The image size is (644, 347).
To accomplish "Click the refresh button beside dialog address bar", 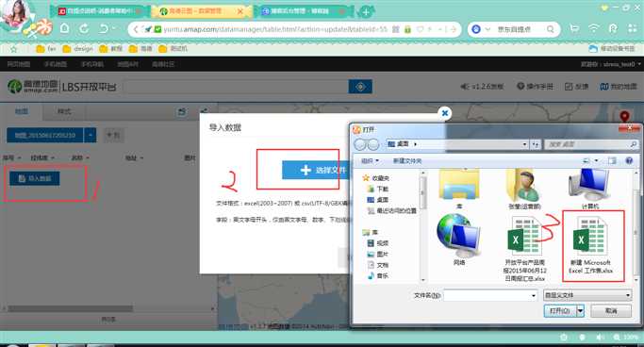I will pyautogui.click(x=536, y=144).
